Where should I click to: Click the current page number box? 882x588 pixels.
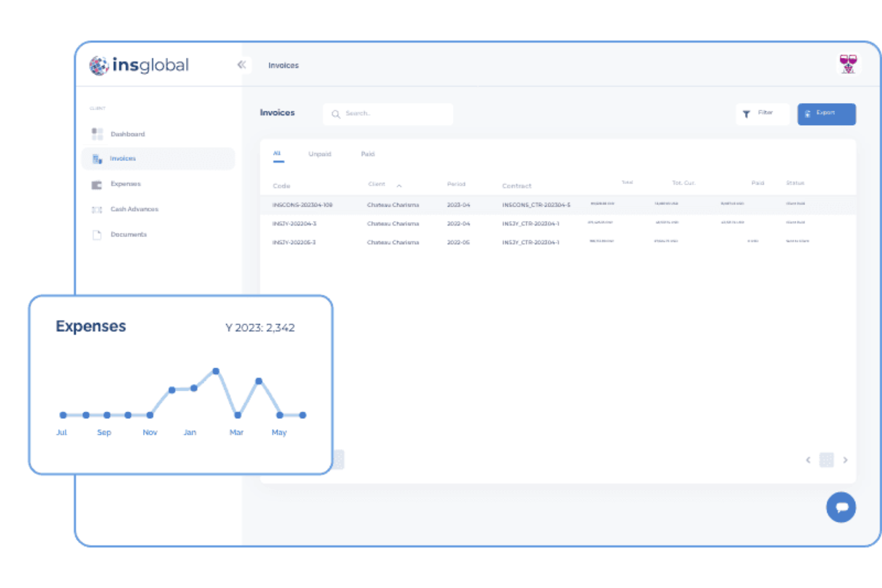(827, 460)
